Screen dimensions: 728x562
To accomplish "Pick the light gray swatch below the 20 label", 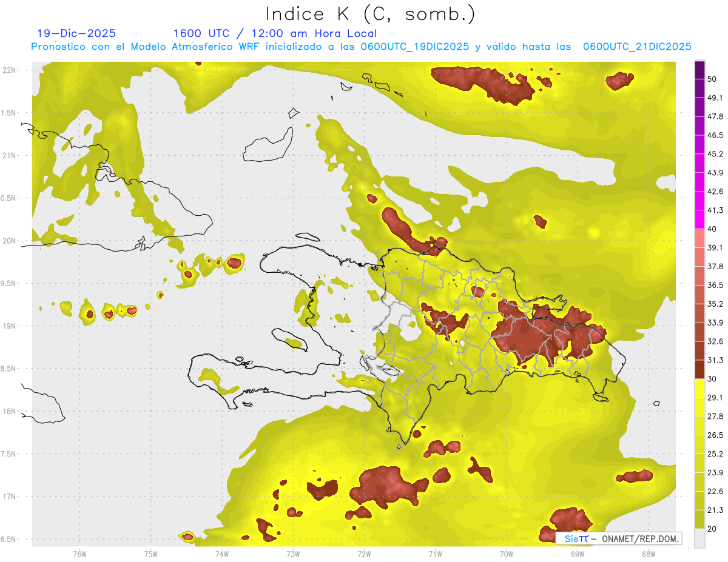I will pos(700,538).
